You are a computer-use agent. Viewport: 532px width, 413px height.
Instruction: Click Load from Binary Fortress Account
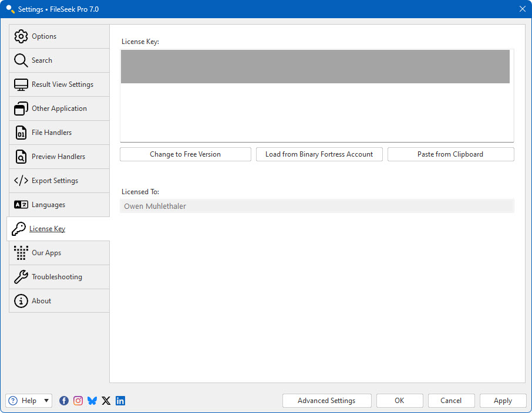319,154
